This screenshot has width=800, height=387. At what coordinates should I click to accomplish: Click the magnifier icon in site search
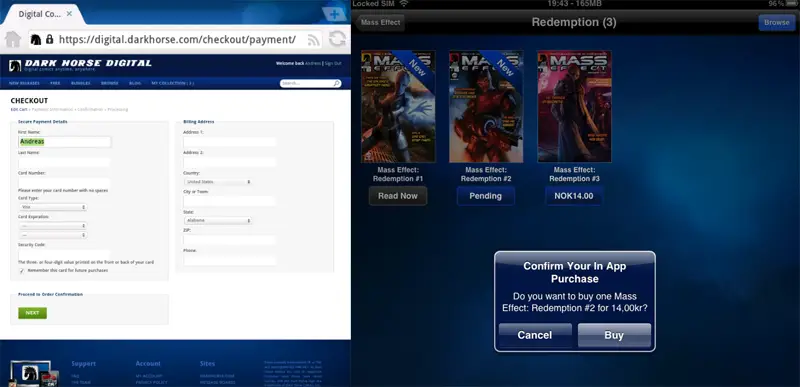tap(337, 83)
